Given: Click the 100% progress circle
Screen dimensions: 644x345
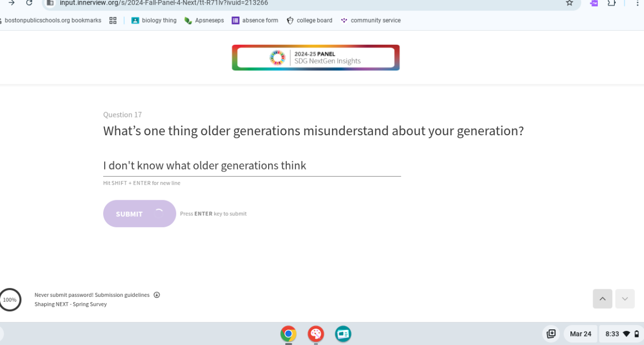Looking at the screenshot, I should [10, 300].
